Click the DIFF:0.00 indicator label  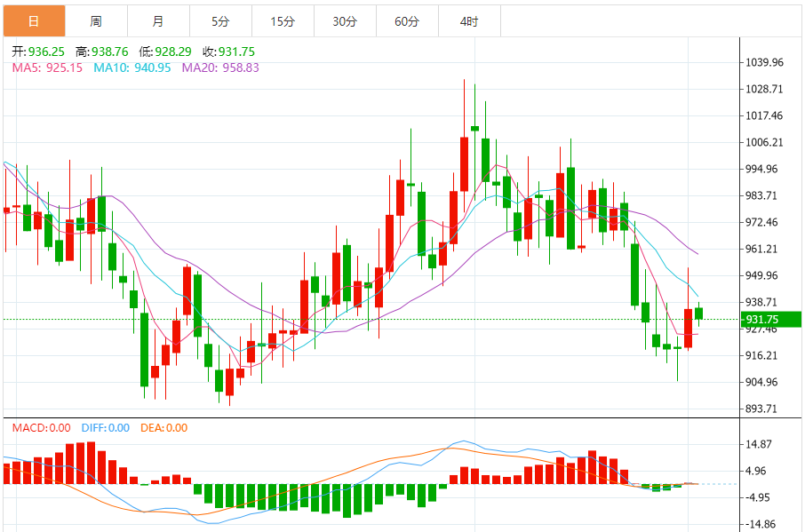pos(105,428)
